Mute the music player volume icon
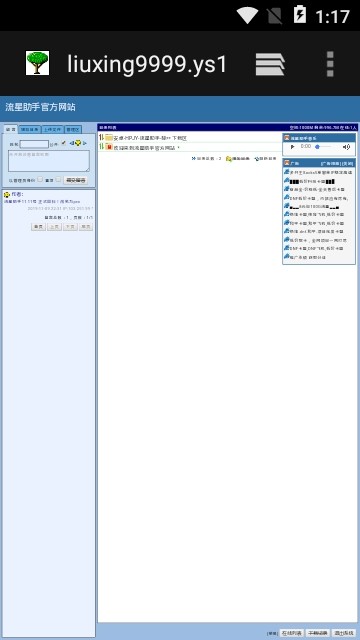The width and height of the screenshot is (360, 640). click(346, 147)
